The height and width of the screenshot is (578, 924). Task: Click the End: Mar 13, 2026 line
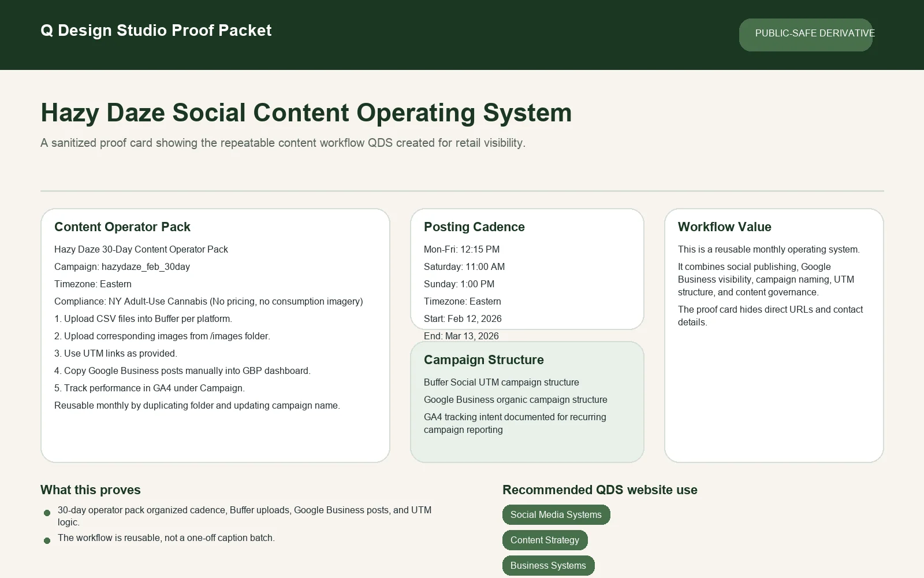click(x=461, y=336)
